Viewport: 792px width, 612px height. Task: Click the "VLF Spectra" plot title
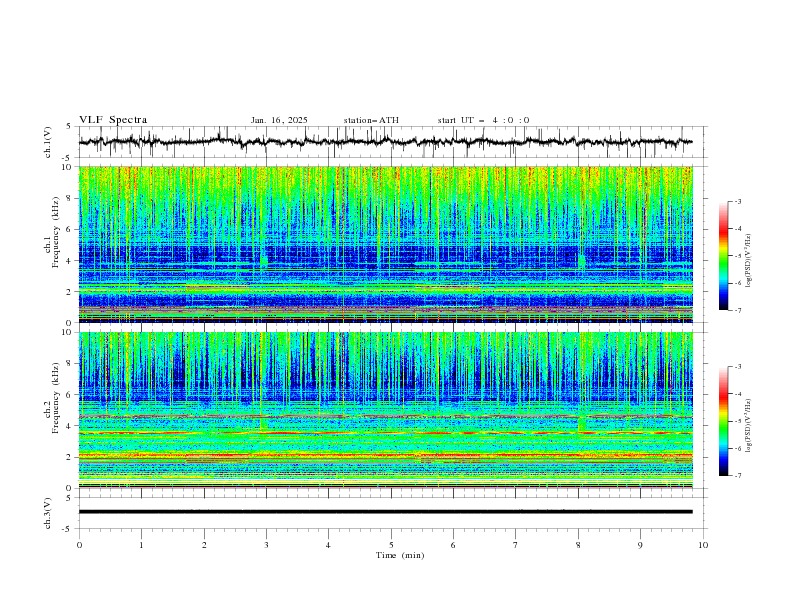click(x=113, y=120)
